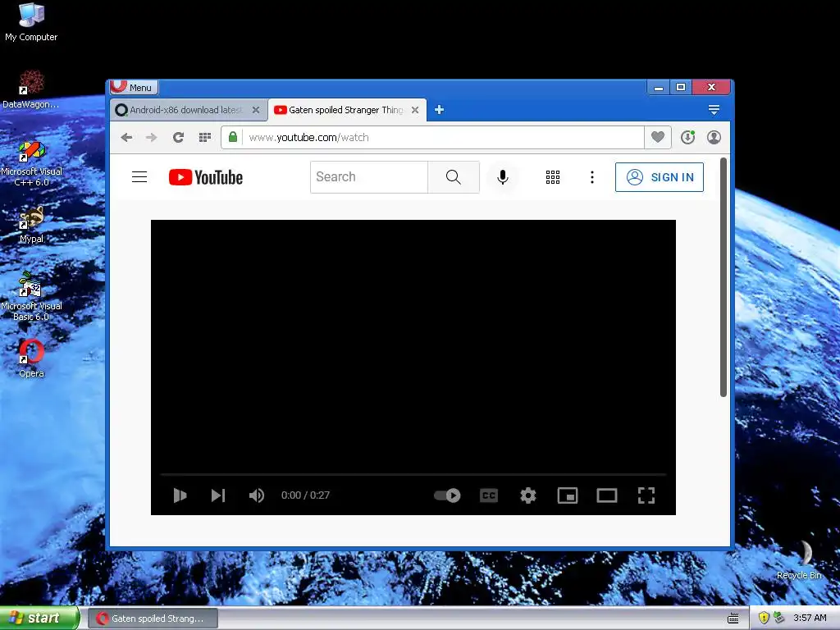Screen dimensions: 840x630
Task: Open YouTube three-dot settings menu
Action: 592,177
